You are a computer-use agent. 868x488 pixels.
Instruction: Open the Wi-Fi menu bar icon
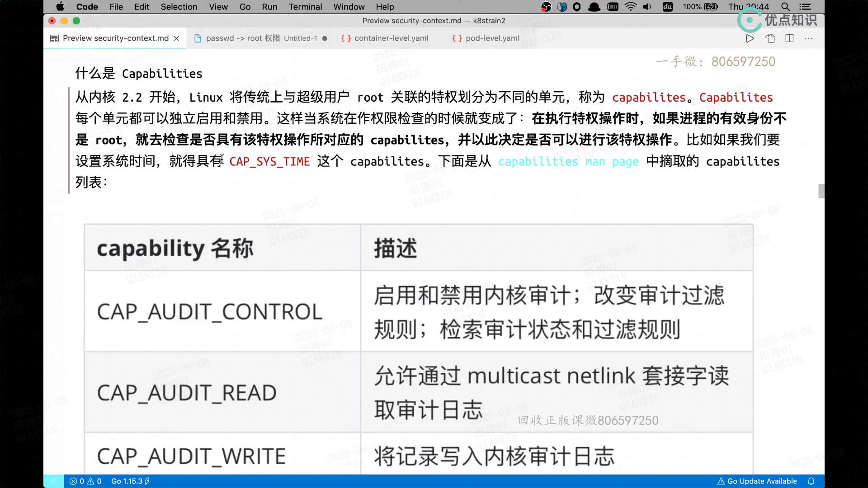(630, 7)
